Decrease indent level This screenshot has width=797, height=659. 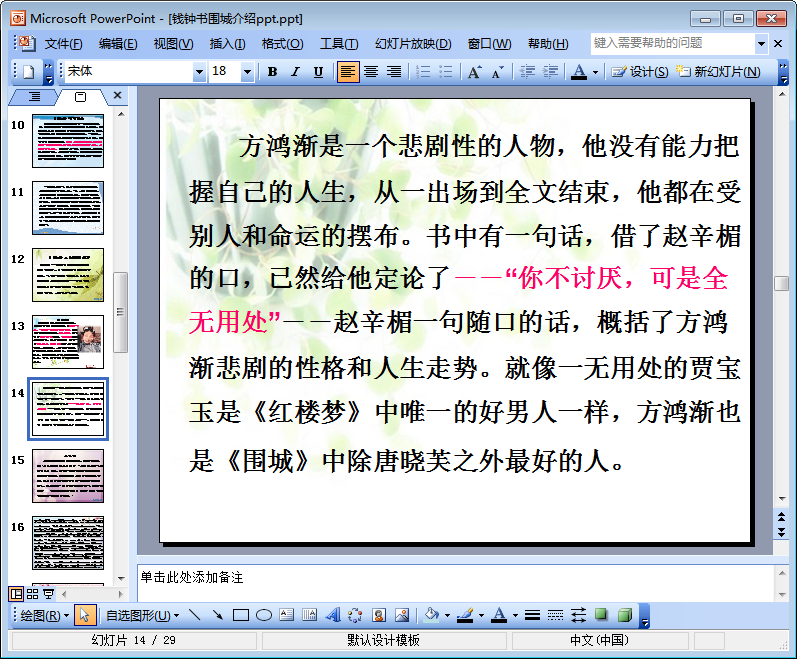tap(527, 72)
